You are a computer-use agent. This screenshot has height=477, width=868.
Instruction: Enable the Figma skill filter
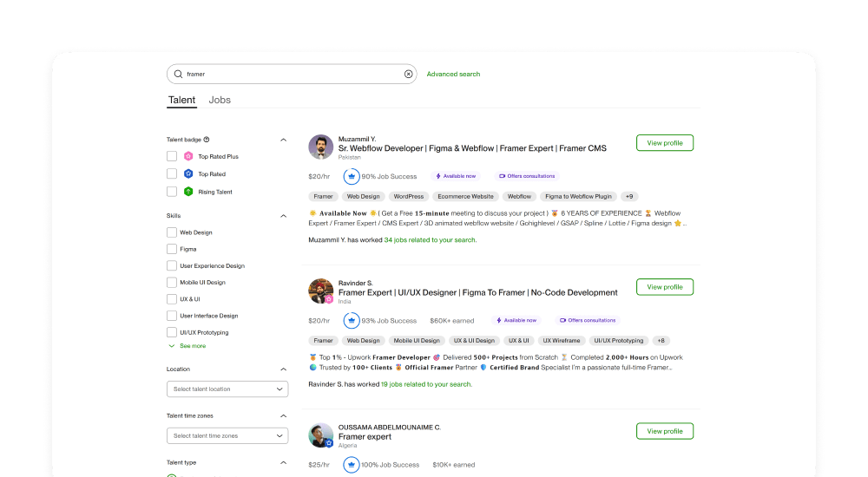[x=172, y=249]
